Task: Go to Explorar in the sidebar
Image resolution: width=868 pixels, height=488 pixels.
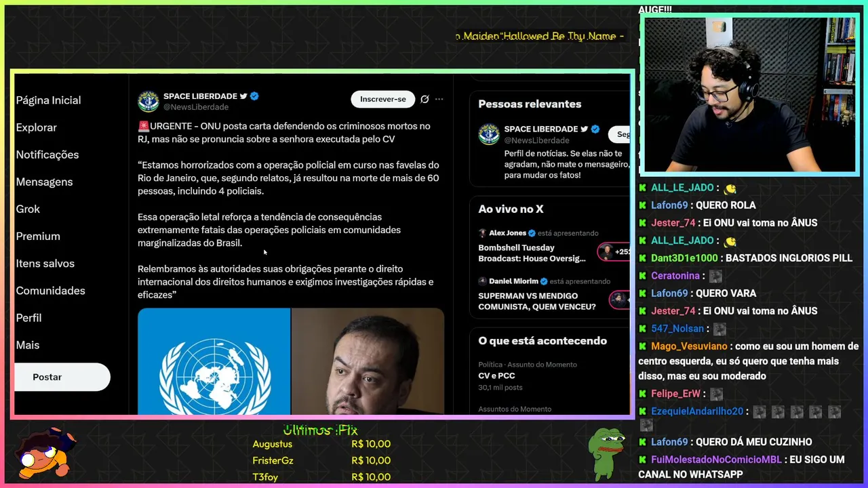Action: (x=36, y=127)
